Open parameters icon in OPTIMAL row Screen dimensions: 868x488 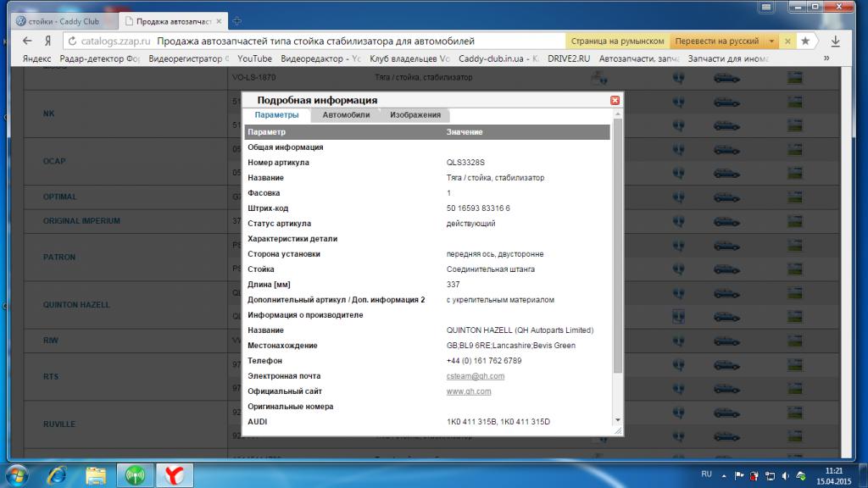(x=678, y=197)
